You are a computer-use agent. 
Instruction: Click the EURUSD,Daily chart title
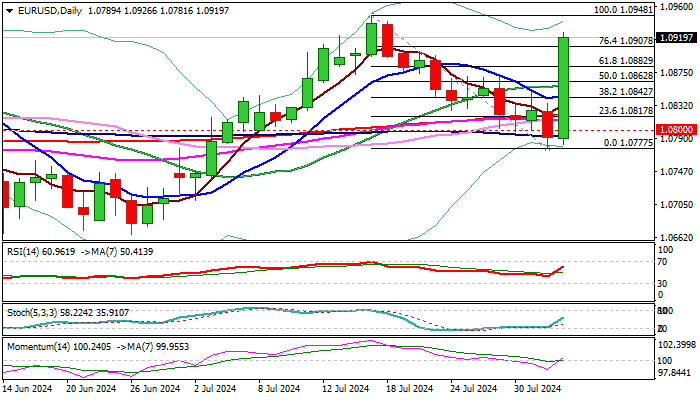coord(45,10)
